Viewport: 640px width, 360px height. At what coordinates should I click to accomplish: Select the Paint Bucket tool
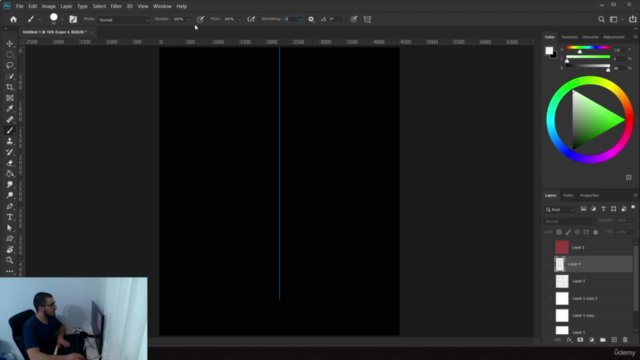10,173
